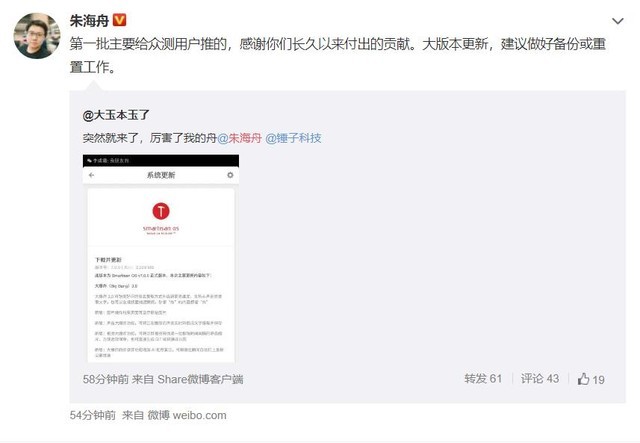Enlarge the system update screenshot image

[161, 258]
